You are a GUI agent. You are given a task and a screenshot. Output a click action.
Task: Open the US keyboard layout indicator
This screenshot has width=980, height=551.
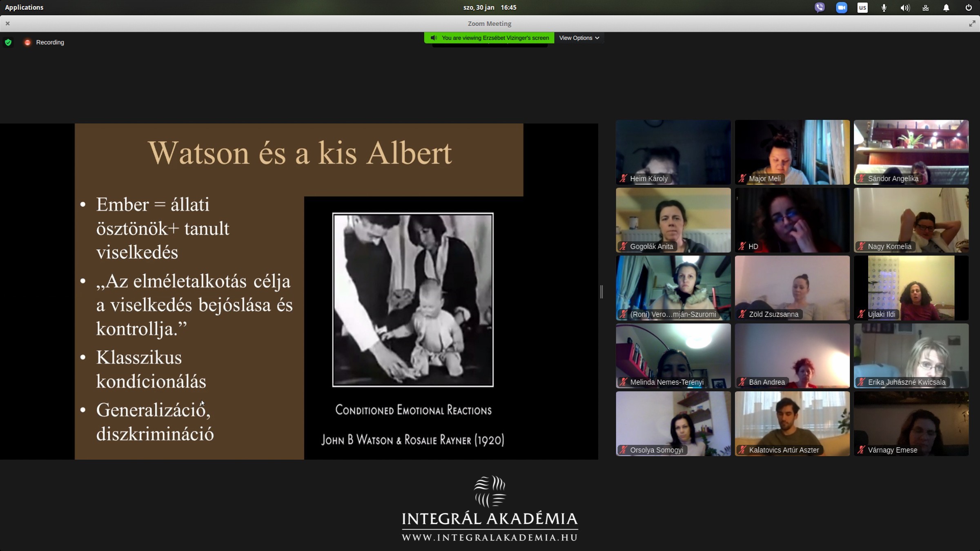(862, 7)
